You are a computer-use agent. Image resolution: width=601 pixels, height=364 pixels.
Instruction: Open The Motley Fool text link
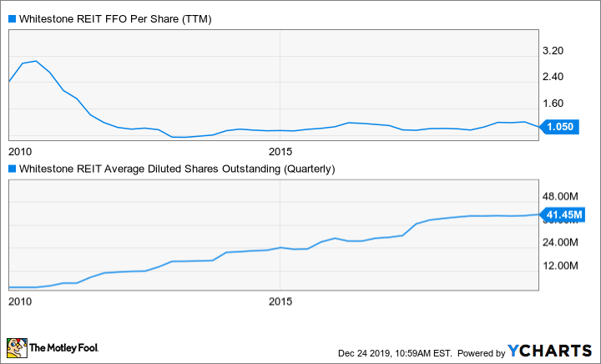click(x=65, y=346)
